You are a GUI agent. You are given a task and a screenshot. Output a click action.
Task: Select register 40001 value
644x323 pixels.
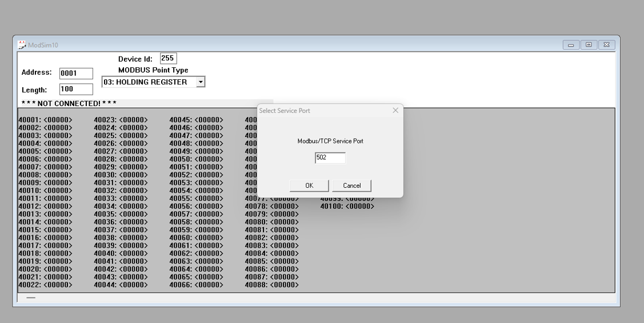(58, 120)
